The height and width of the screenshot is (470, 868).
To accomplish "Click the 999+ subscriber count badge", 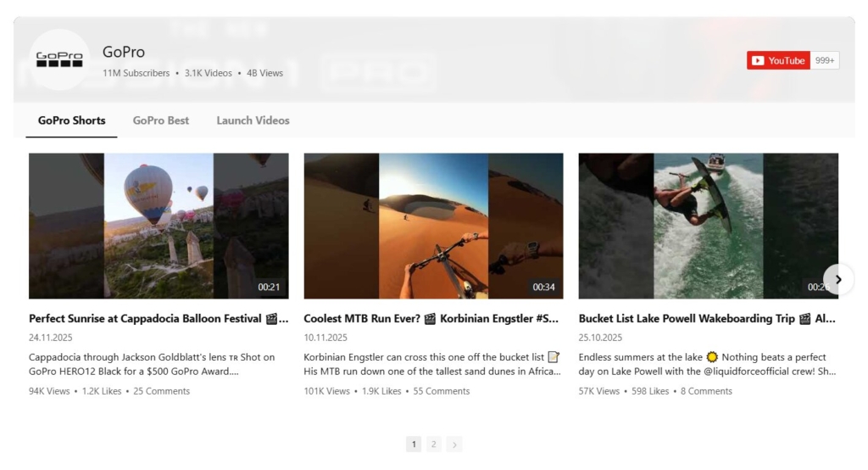I will coord(825,60).
